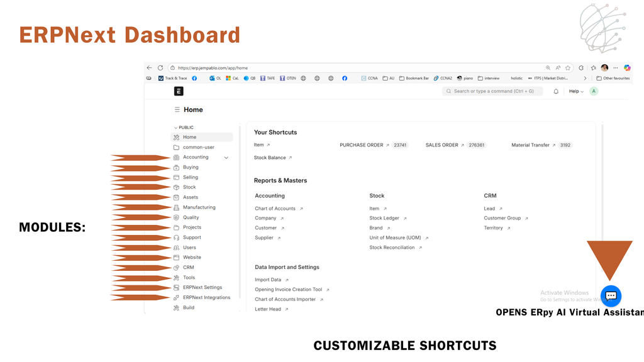Open Track & Trace bookmark
Screen dimensions: 644x362
click(172, 78)
